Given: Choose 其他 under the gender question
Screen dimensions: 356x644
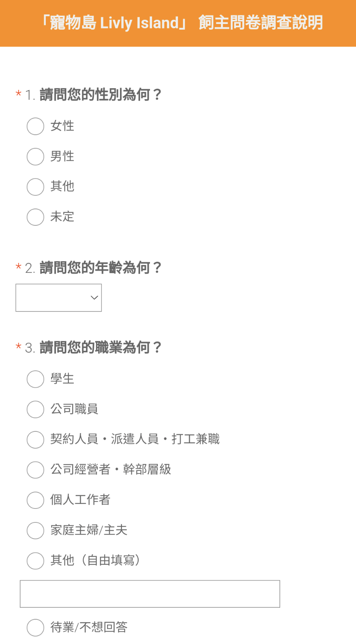Looking at the screenshot, I should [35, 187].
